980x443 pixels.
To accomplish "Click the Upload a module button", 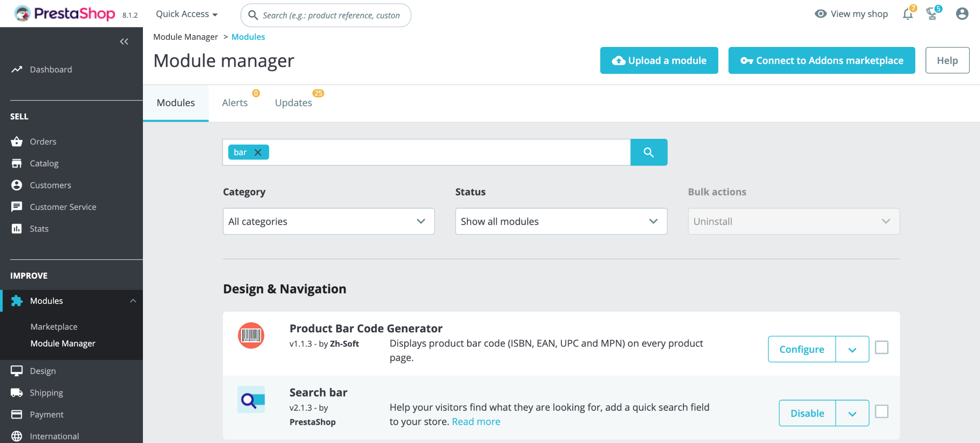I will tap(659, 61).
